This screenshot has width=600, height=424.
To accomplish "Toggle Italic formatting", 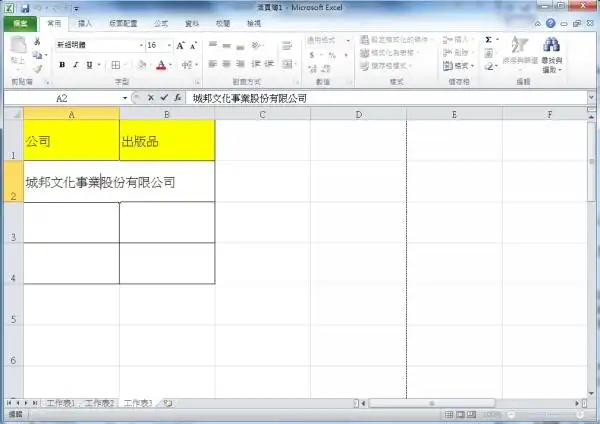I will tap(76, 65).
